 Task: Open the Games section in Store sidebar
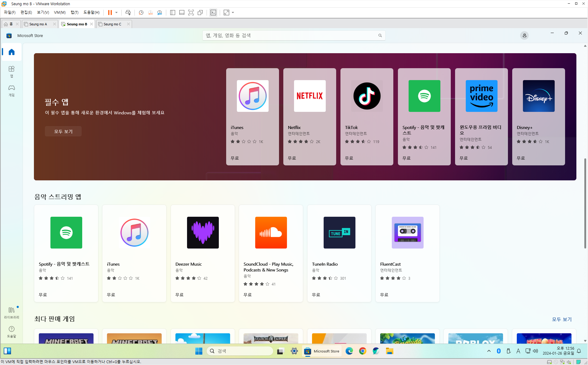(x=11, y=90)
